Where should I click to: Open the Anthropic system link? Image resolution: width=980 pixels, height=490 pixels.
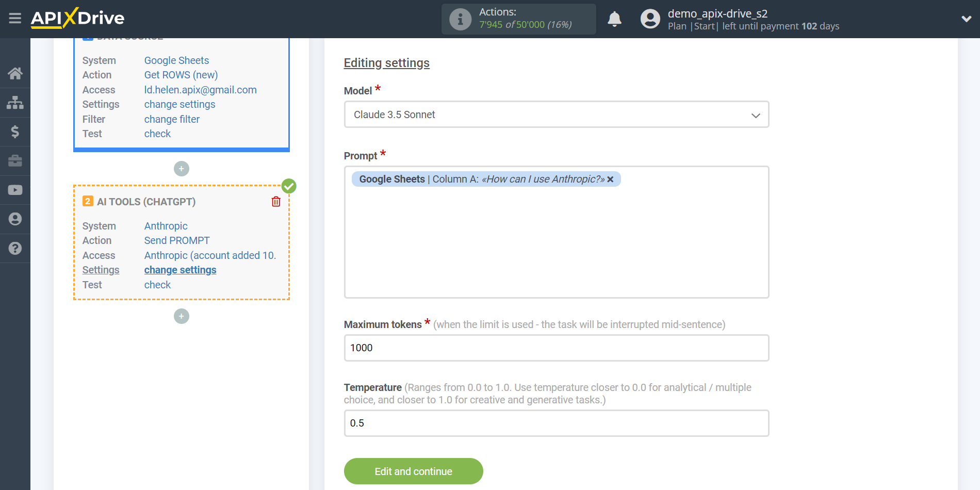(166, 226)
